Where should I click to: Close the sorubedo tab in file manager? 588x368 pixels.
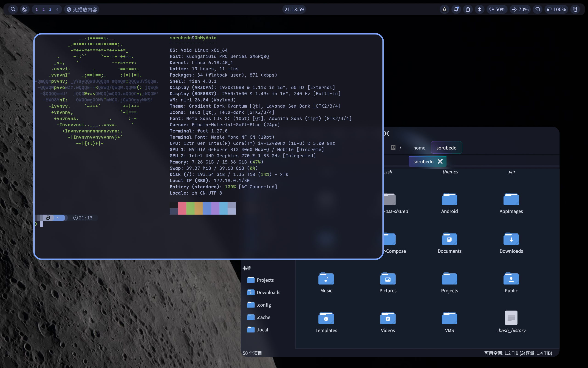click(440, 161)
